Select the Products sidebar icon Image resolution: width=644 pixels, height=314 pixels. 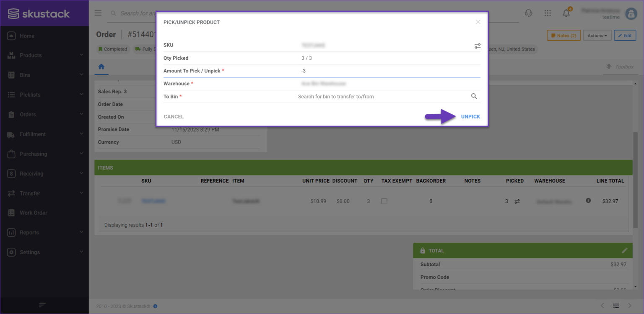[x=12, y=55]
